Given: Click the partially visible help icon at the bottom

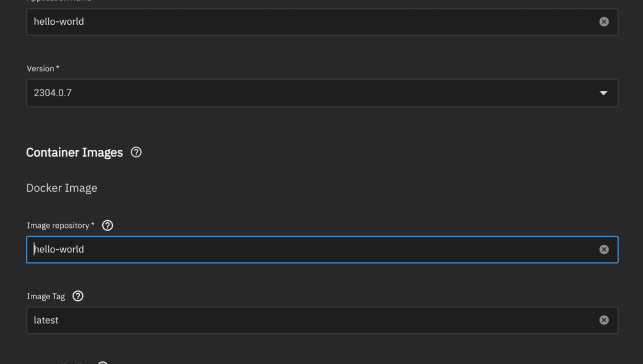Looking at the screenshot, I should (103, 362).
